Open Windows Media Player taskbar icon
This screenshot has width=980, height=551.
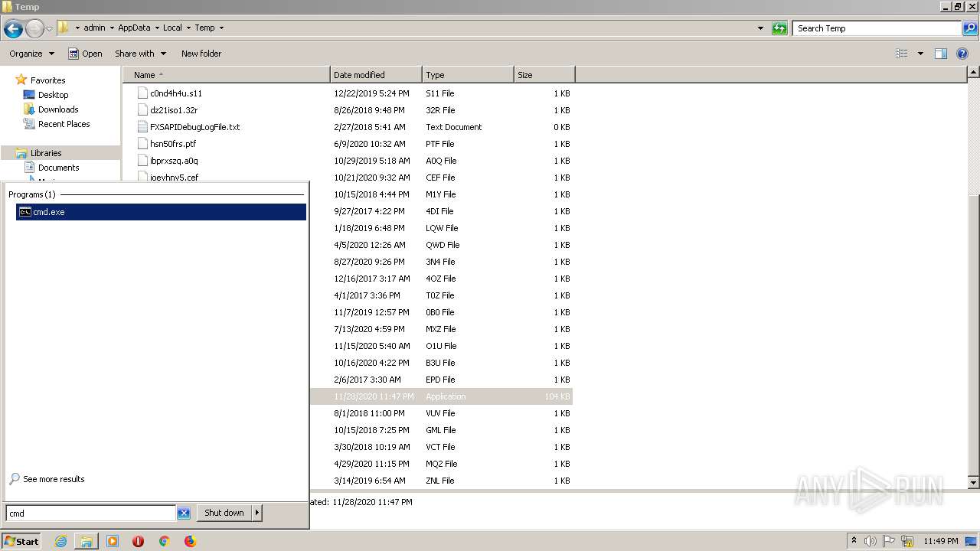tap(113, 541)
